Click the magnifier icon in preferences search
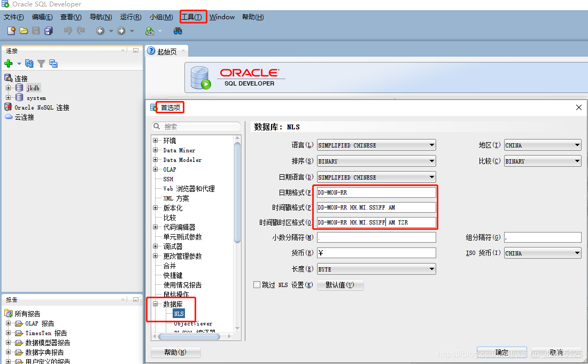This screenshot has height=364, width=588. coord(157,126)
